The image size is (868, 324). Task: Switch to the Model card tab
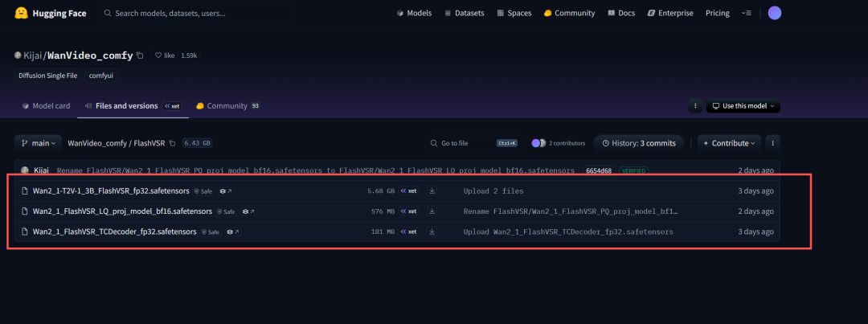click(x=46, y=106)
